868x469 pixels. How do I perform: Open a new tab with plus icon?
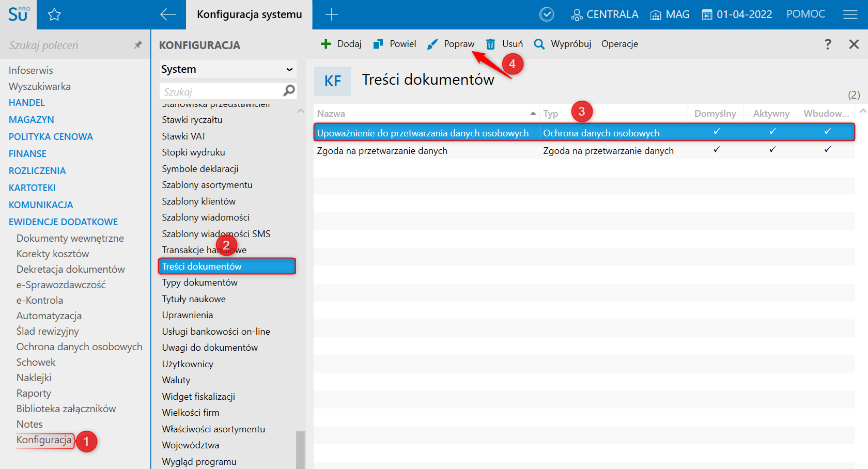331,14
